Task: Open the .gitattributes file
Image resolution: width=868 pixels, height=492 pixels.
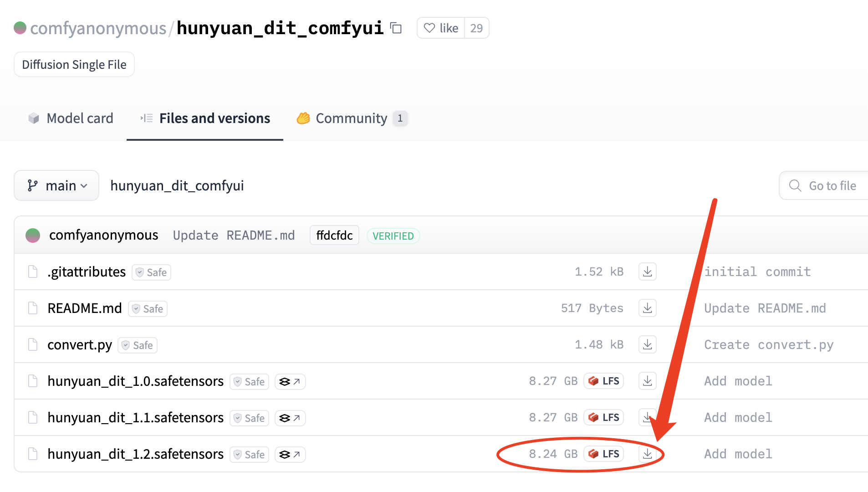Action: (87, 272)
